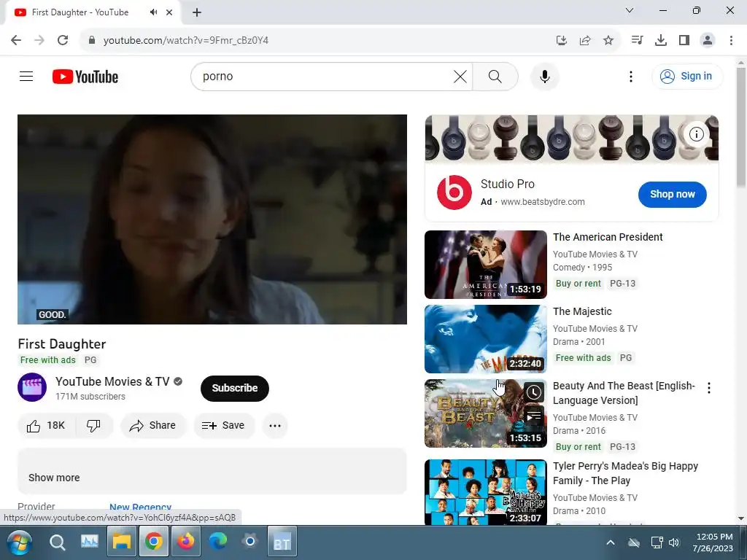
Task: Open Chrome media controls icon
Action: pos(637,40)
